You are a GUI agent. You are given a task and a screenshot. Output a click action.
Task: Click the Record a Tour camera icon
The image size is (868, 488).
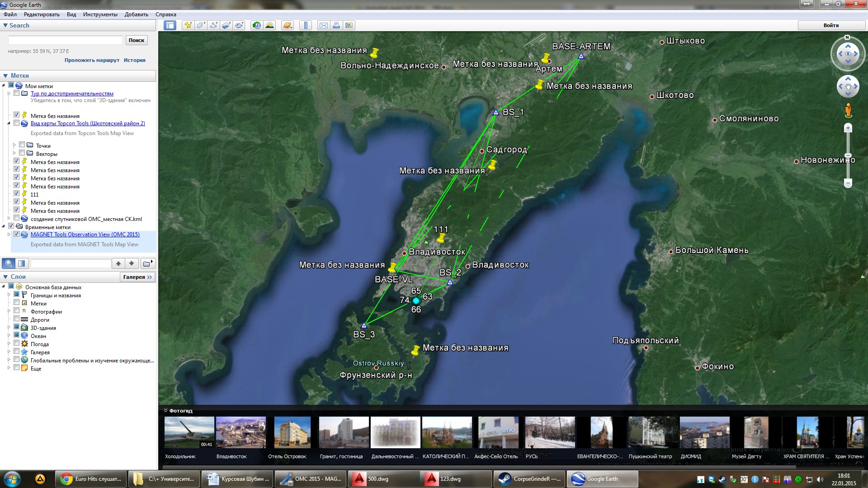pyautogui.click(x=239, y=25)
